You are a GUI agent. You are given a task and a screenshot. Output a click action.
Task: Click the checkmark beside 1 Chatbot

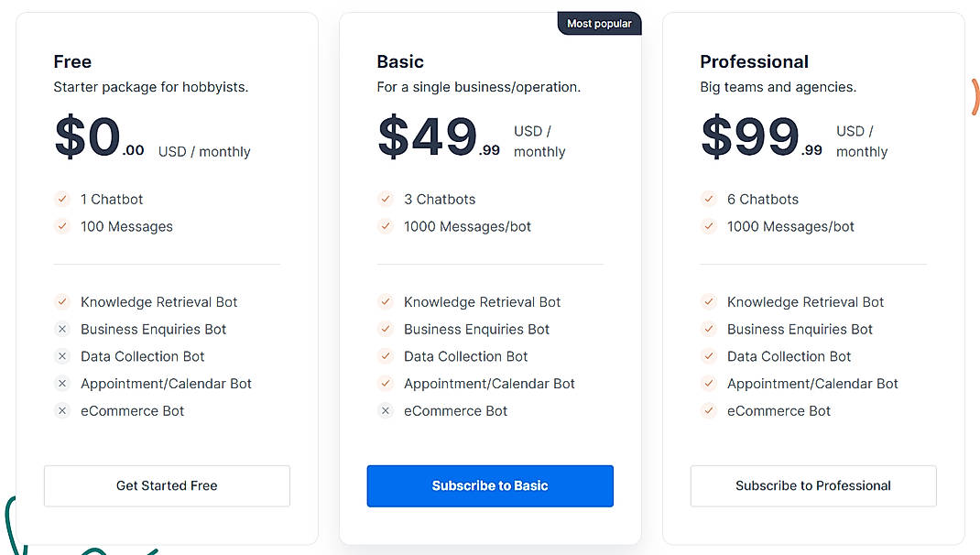62,199
